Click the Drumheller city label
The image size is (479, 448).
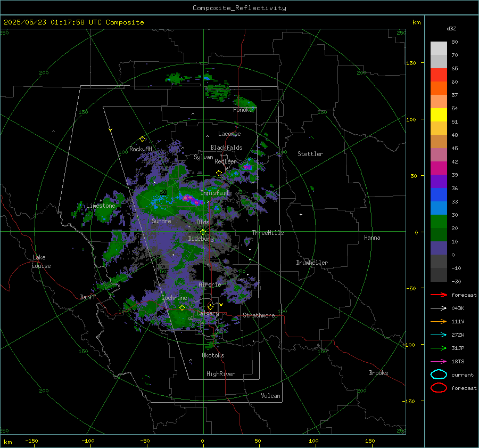coord(312,263)
